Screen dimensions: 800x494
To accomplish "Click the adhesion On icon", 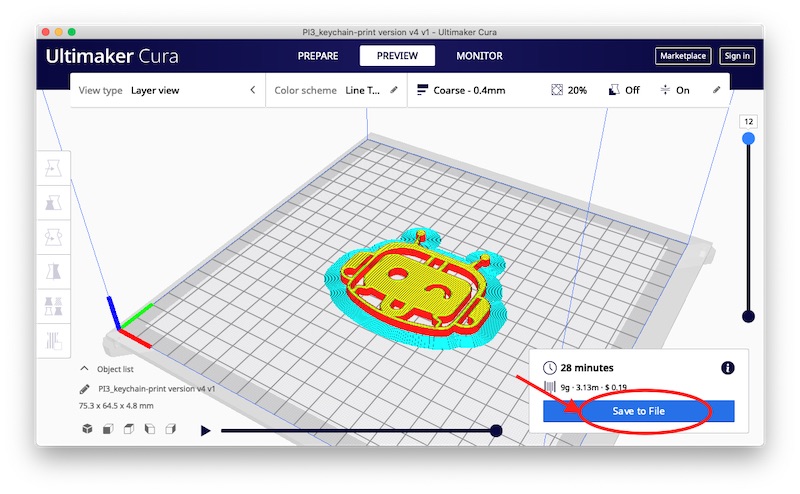I will point(665,90).
